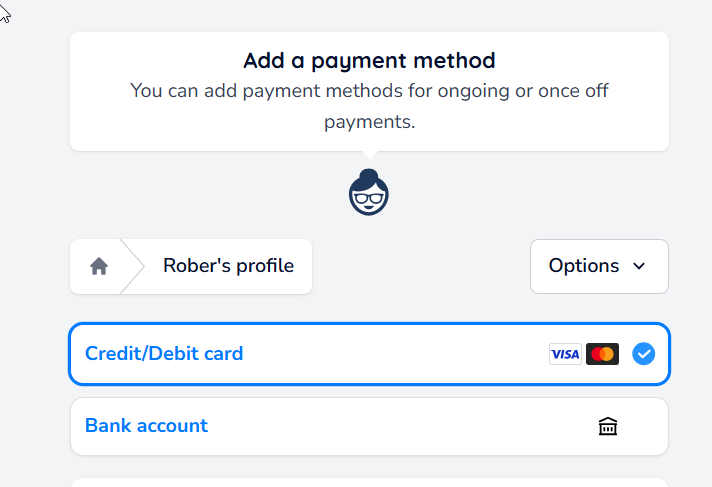Click the partially visible option below Bank account
The width and height of the screenshot is (712, 487).
pos(369,481)
